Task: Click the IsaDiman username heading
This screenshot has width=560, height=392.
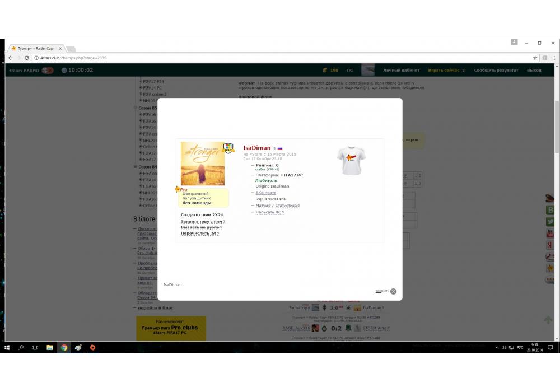Action: coord(257,148)
